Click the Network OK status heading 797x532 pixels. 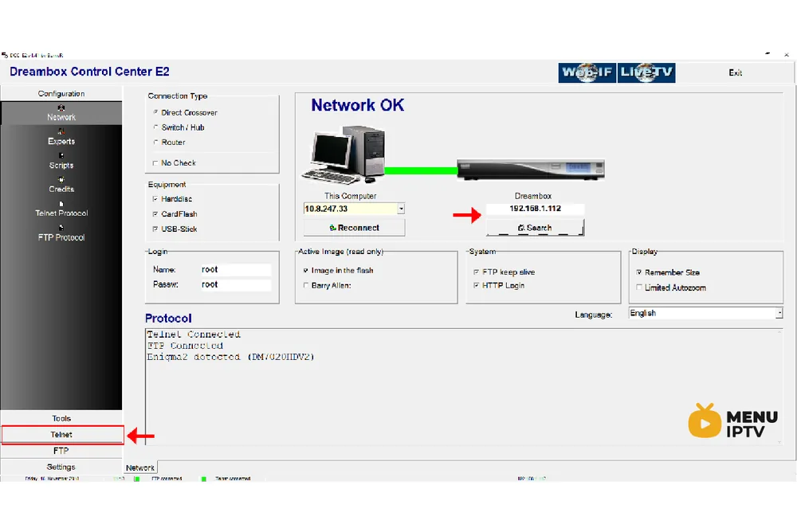tap(357, 105)
